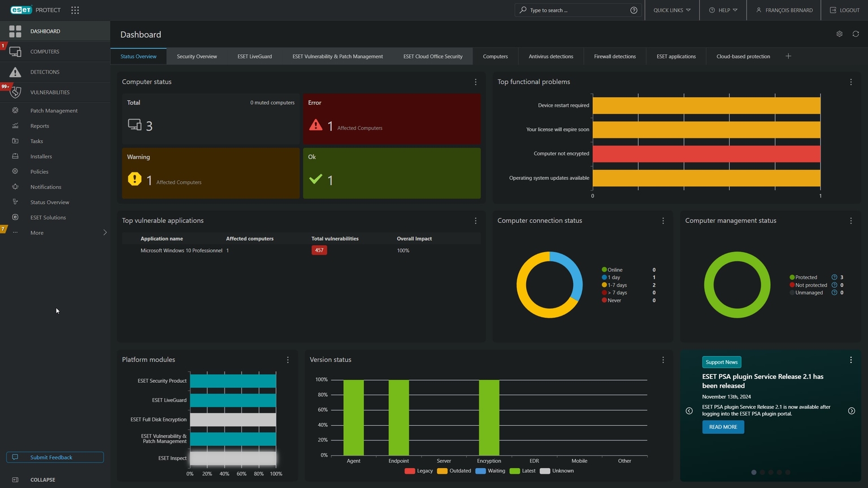This screenshot has width=868, height=488.
Task: Open Top functional problems options menu
Action: pyautogui.click(x=851, y=82)
